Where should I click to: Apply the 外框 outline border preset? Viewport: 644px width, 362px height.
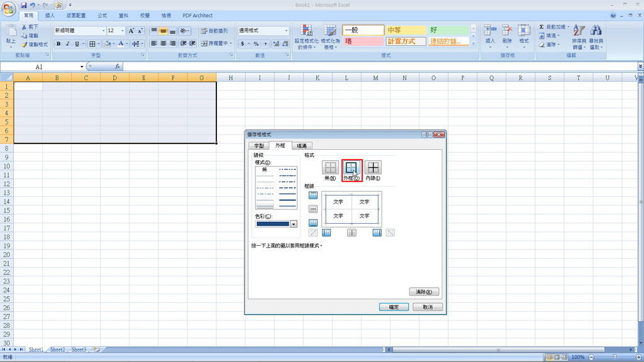click(x=352, y=167)
